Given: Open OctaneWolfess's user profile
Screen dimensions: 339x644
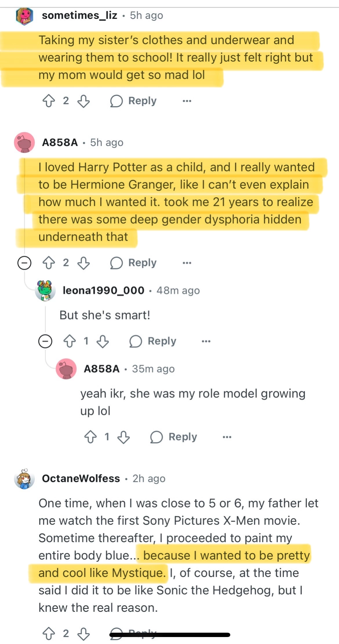Looking at the screenshot, I should (x=81, y=479).
